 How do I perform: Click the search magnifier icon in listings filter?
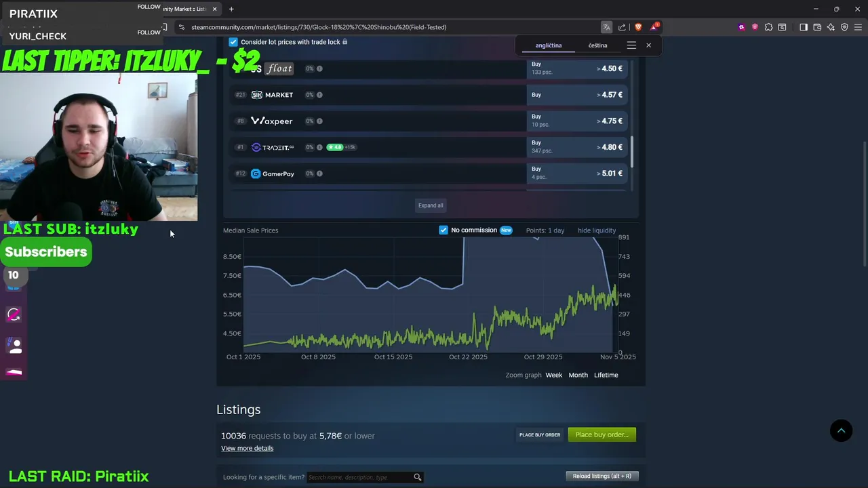(418, 477)
